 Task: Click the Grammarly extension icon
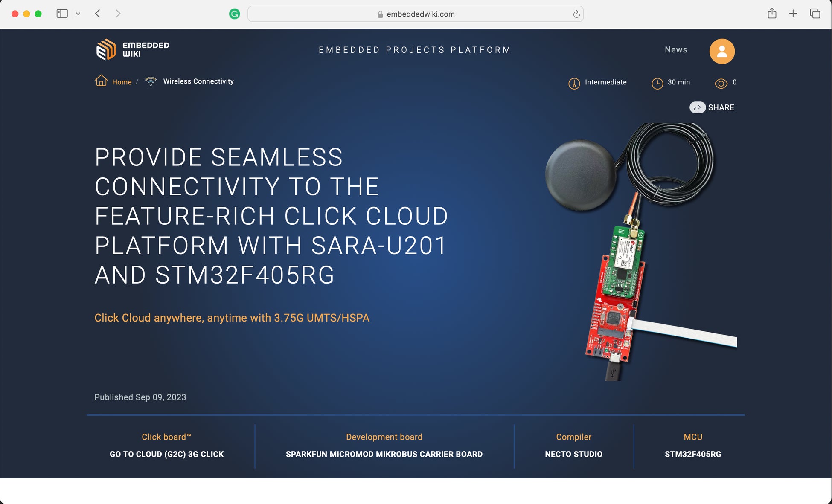tap(235, 14)
